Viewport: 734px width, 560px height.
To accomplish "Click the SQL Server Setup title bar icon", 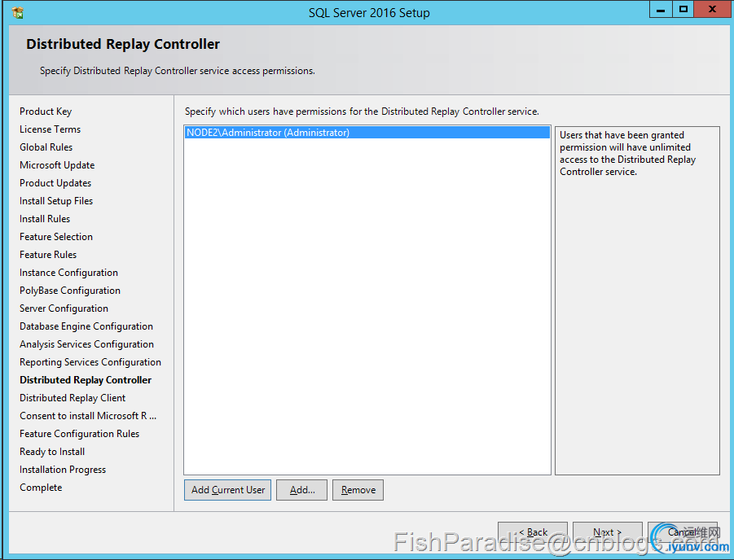I will [x=18, y=13].
